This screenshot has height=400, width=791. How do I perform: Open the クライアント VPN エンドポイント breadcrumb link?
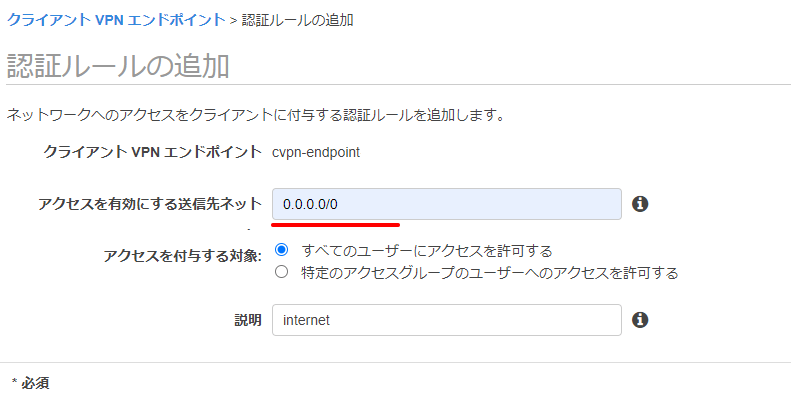(116, 20)
